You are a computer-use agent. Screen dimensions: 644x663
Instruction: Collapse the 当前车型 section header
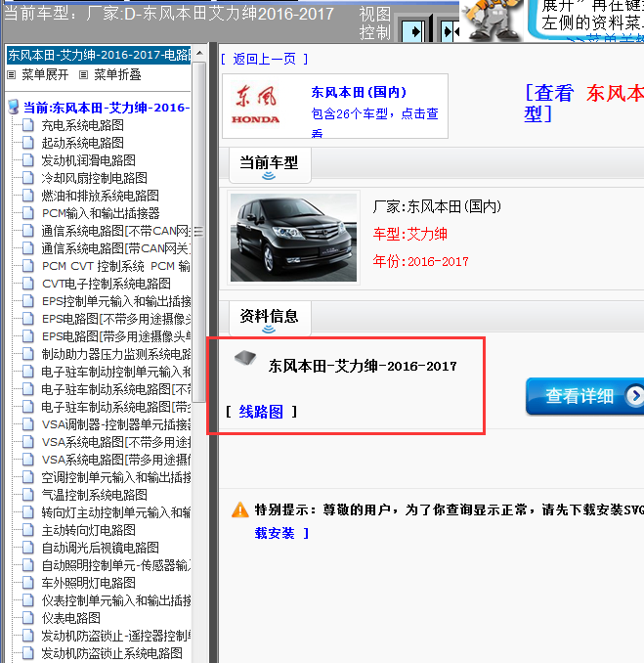[269, 165]
